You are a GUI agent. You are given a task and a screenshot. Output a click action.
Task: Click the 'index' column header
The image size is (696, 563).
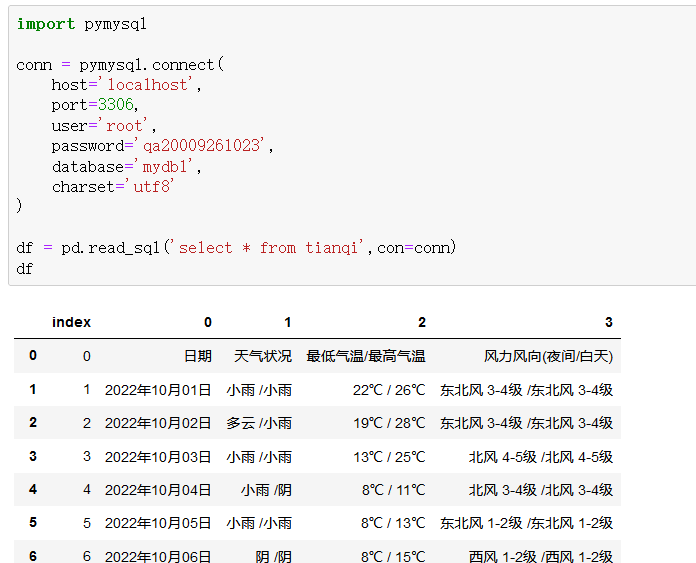[71, 322]
